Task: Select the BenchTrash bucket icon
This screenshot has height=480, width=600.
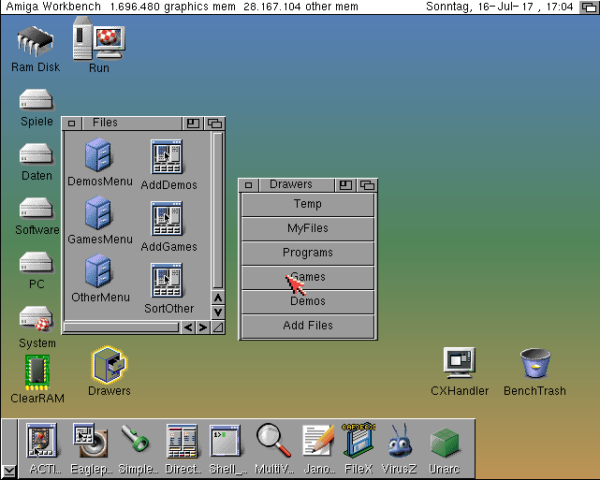Action: pos(535,363)
